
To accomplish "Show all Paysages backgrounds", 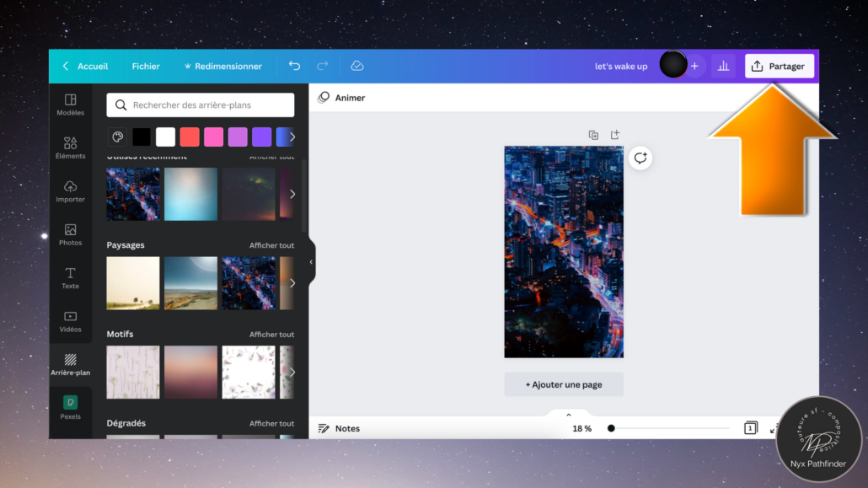I will coord(271,244).
